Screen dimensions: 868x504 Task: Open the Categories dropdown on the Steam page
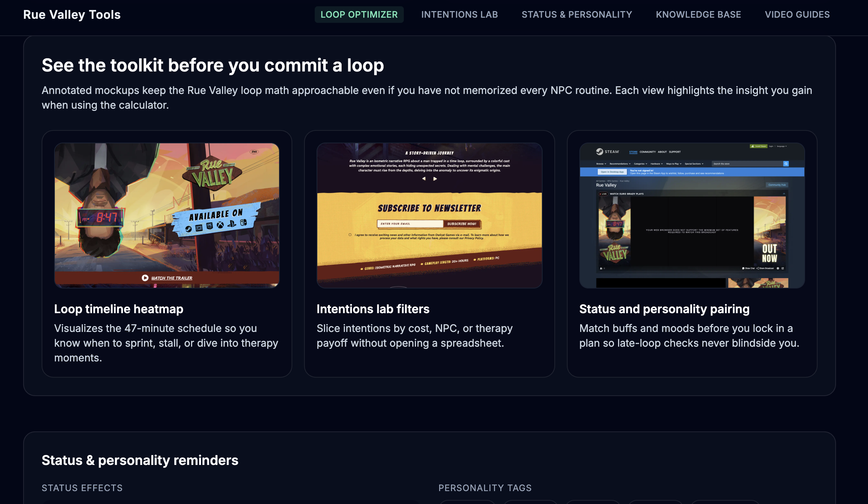(x=640, y=164)
